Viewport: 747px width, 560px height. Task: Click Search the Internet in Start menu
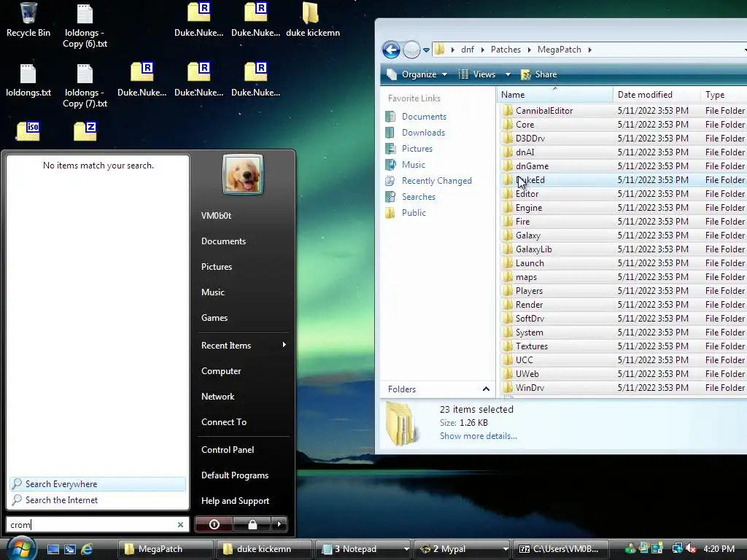pyautogui.click(x=98, y=500)
